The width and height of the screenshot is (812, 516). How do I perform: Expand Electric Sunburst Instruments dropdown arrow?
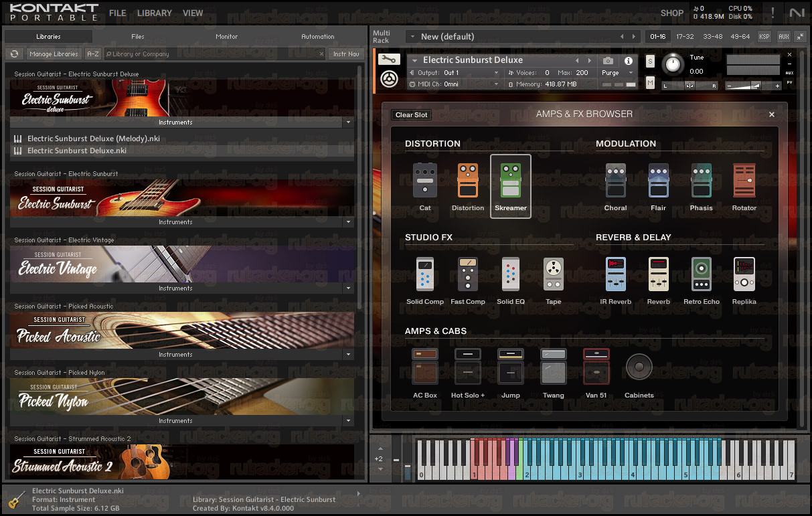coord(347,222)
